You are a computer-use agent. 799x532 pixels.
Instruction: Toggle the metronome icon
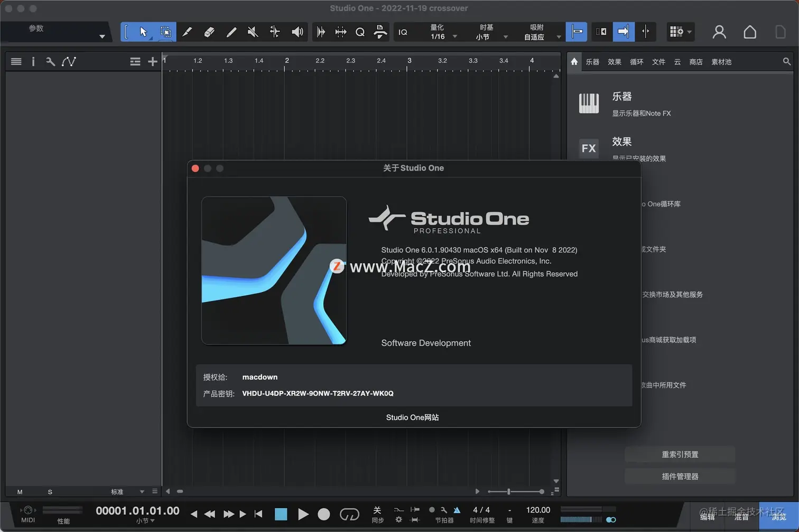457,510
